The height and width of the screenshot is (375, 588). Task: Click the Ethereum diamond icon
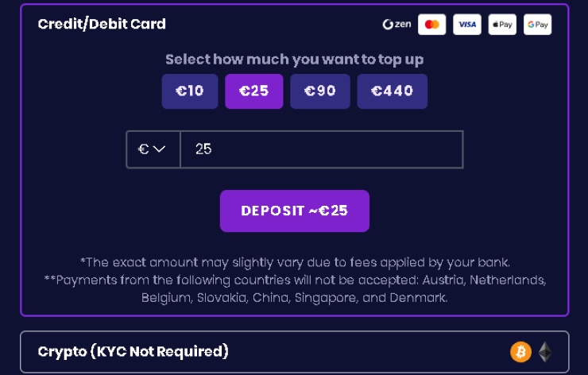[x=545, y=351]
